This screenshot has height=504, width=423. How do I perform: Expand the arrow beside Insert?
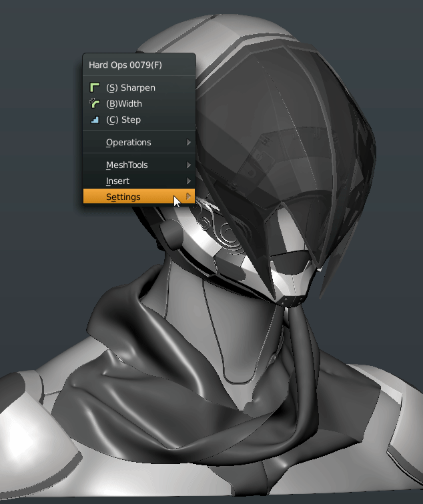click(x=189, y=181)
